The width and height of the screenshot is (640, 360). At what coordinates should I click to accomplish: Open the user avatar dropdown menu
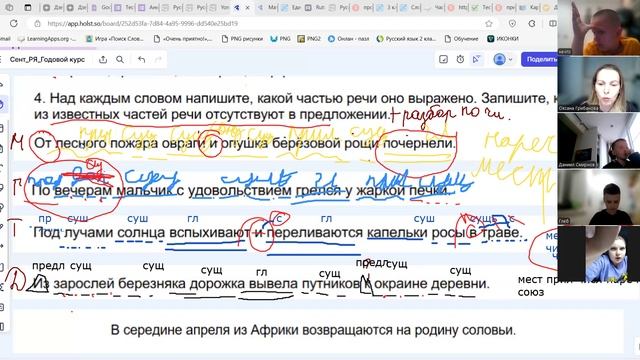click(503, 59)
